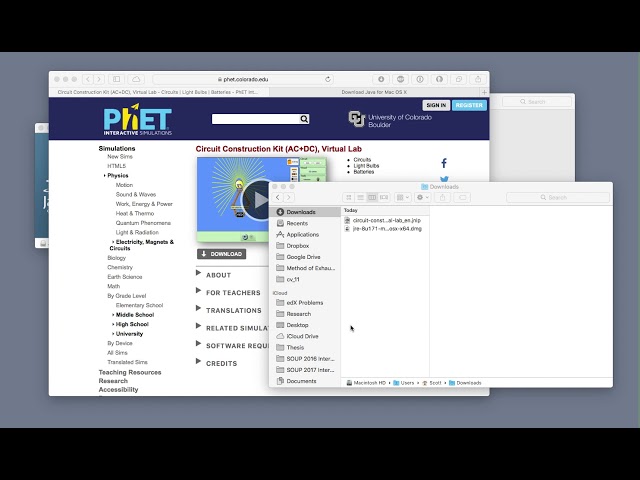The image size is (640, 480).
Task: Open Finder action gear dropdown
Action: tap(422, 198)
